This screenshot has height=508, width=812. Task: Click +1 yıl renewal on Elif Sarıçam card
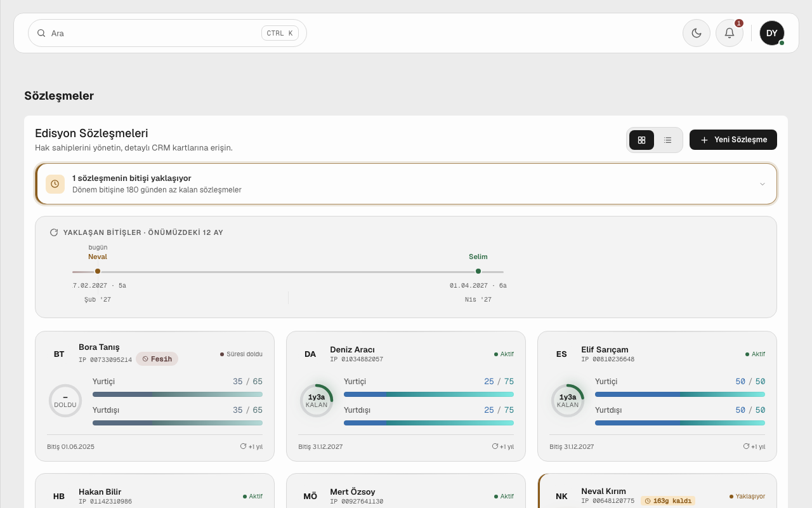pyautogui.click(x=754, y=446)
